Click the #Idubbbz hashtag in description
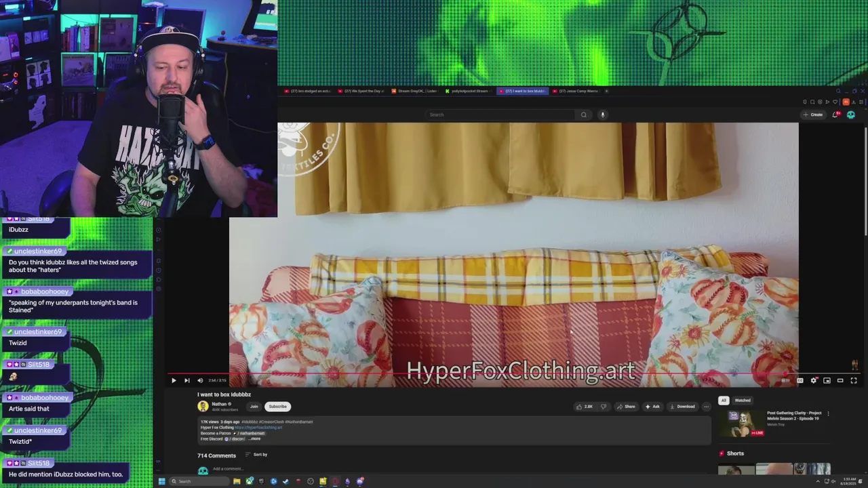 coord(250,422)
